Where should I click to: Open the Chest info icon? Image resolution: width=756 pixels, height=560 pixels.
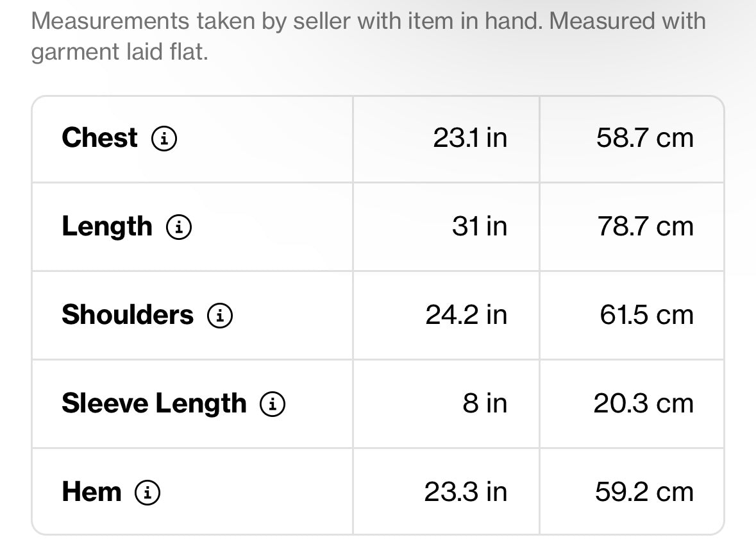(x=164, y=139)
